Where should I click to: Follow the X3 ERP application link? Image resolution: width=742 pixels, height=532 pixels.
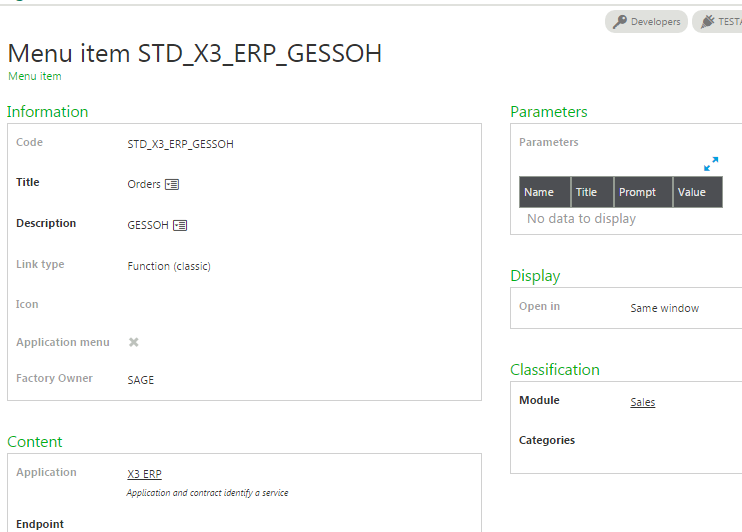[144, 474]
